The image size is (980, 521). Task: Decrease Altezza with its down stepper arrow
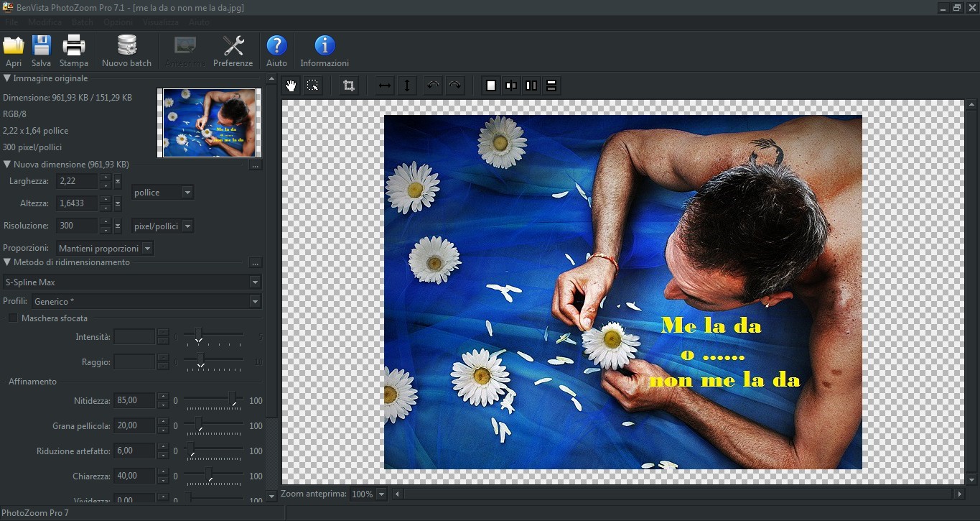106,208
